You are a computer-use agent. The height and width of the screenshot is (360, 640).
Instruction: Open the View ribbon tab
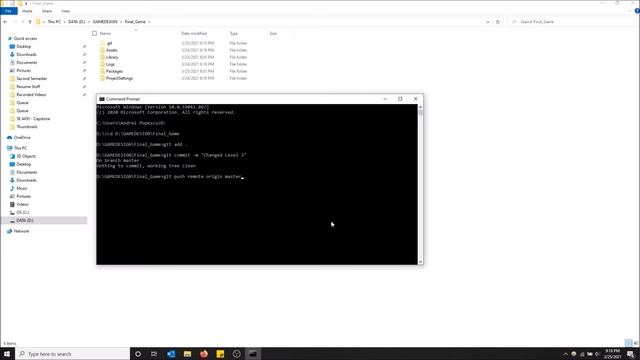[65, 11]
